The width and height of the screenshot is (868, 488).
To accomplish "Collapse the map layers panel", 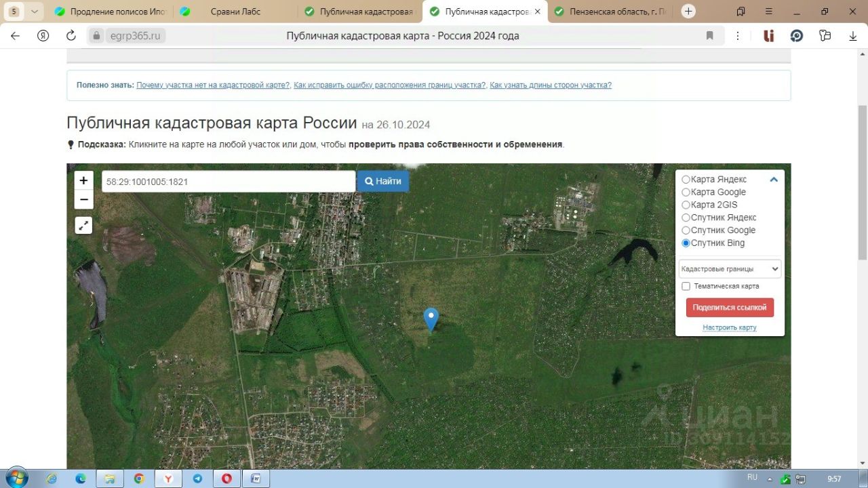I will click(774, 180).
